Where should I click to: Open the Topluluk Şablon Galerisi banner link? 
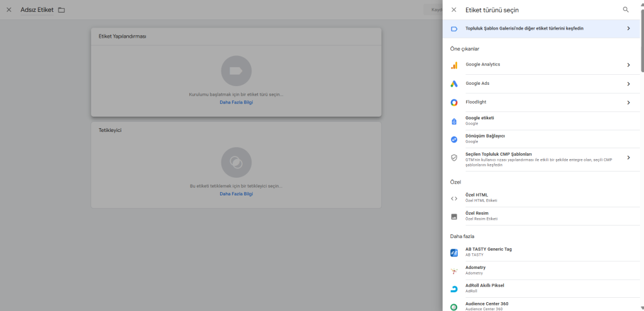[541, 29]
